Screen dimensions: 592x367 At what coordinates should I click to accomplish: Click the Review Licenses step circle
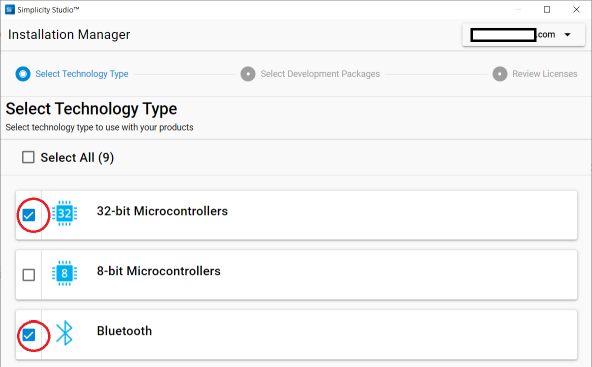500,74
